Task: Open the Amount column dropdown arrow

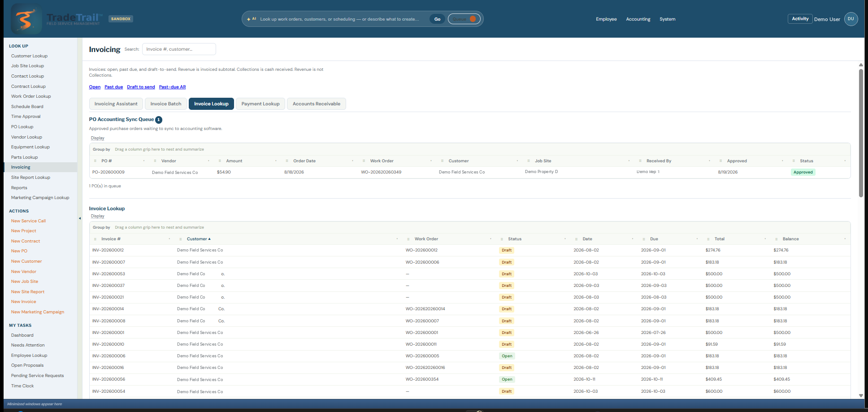Action: point(276,161)
